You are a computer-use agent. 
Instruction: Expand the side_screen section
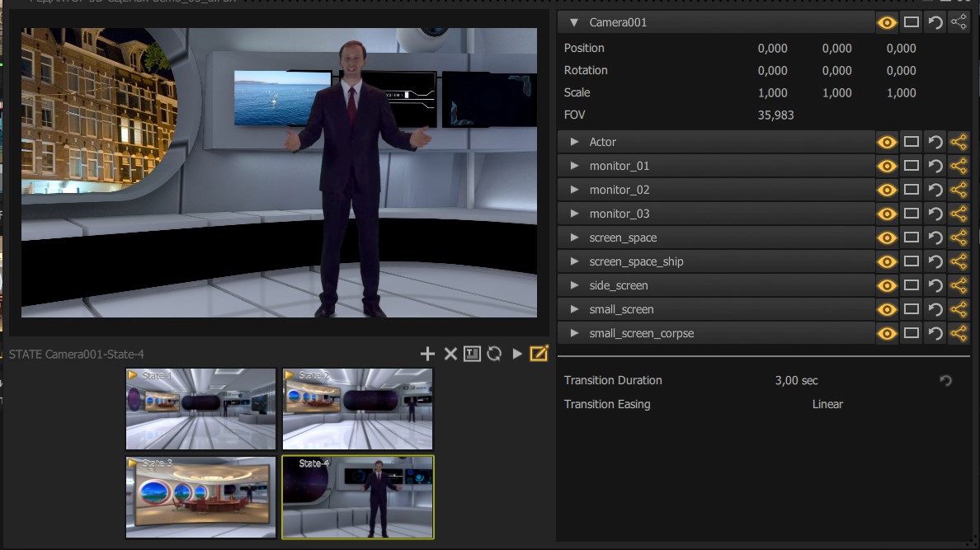pyautogui.click(x=574, y=285)
